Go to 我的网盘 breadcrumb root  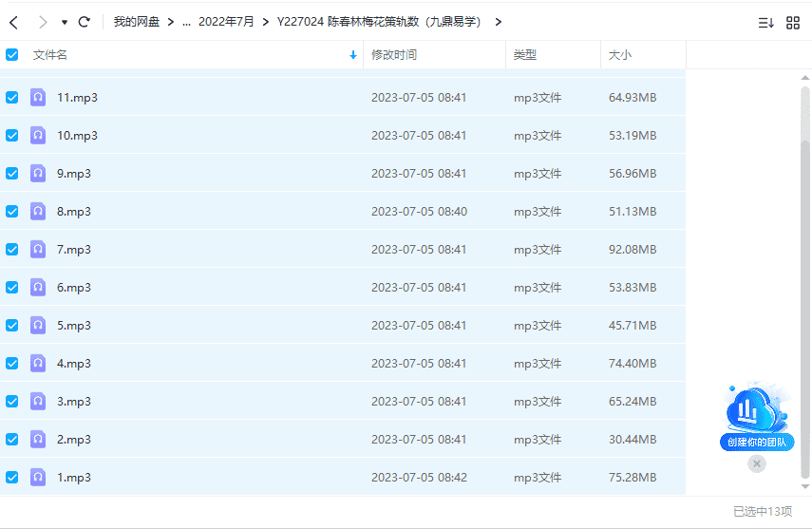(136, 22)
